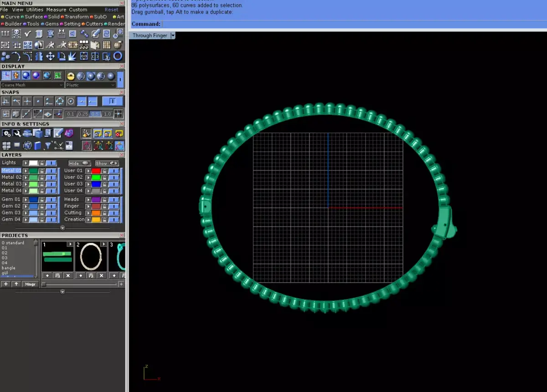The height and width of the screenshot is (392, 547).
Task: Open the gears settings icon in Info & Settings
Action: 6,133
